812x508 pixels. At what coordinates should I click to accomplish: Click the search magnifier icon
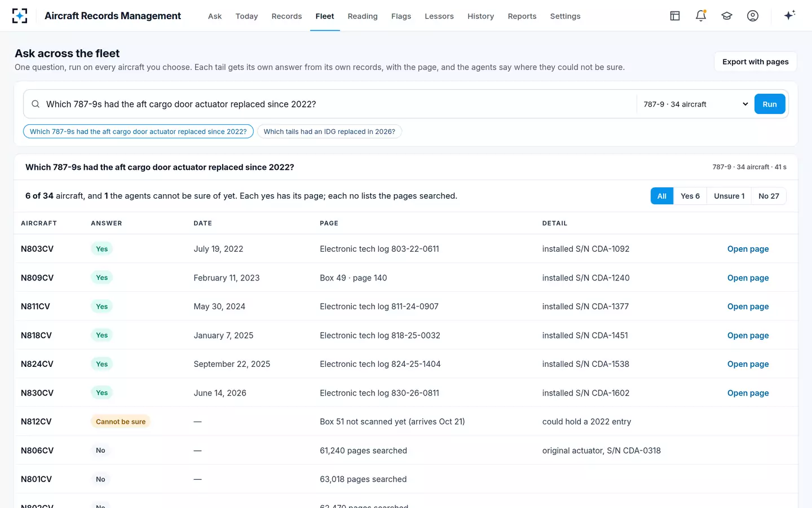[36, 104]
